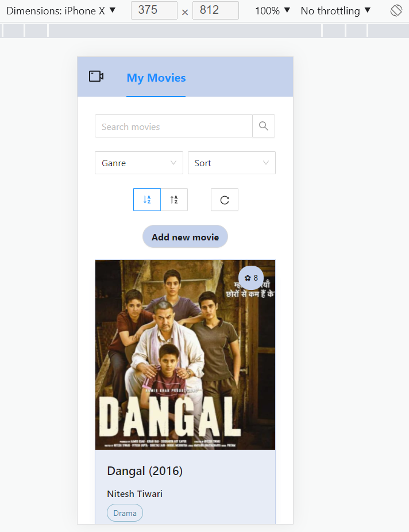The image size is (409, 532).
Task: Focus the Search movies input field
Action: 173,126
